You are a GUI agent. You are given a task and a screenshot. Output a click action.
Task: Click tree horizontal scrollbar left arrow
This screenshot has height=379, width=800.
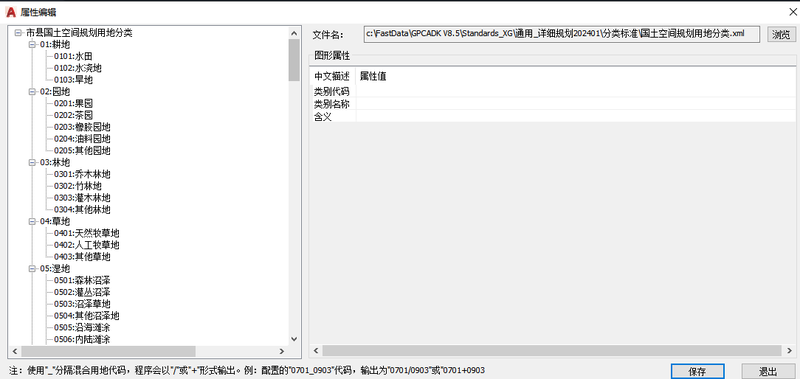[14, 351]
